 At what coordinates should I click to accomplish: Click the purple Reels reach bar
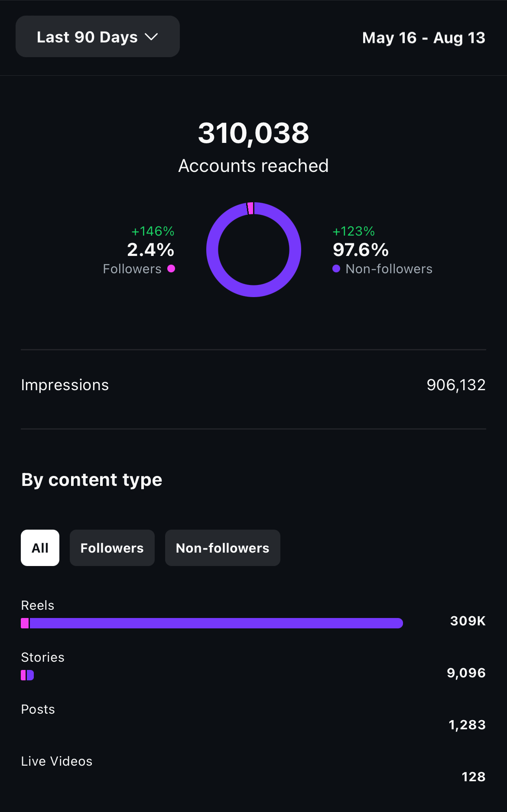coord(217,623)
